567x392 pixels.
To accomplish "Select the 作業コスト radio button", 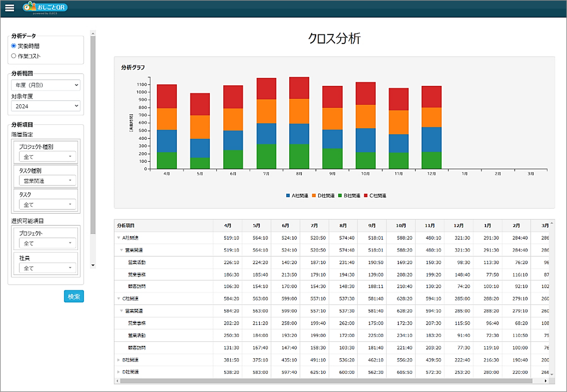I will [14, 56].
